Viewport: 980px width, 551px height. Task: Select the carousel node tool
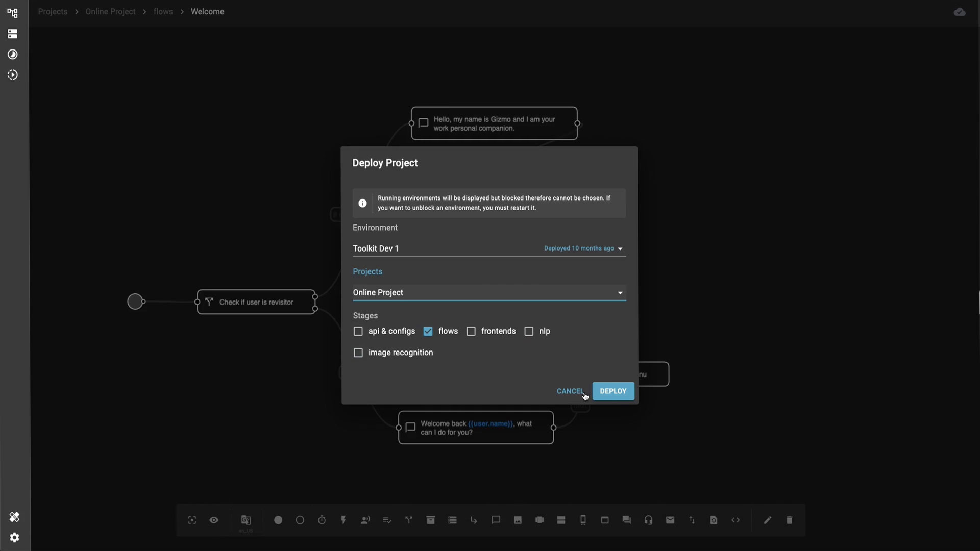pyautogui.click(x=540, y=520)
